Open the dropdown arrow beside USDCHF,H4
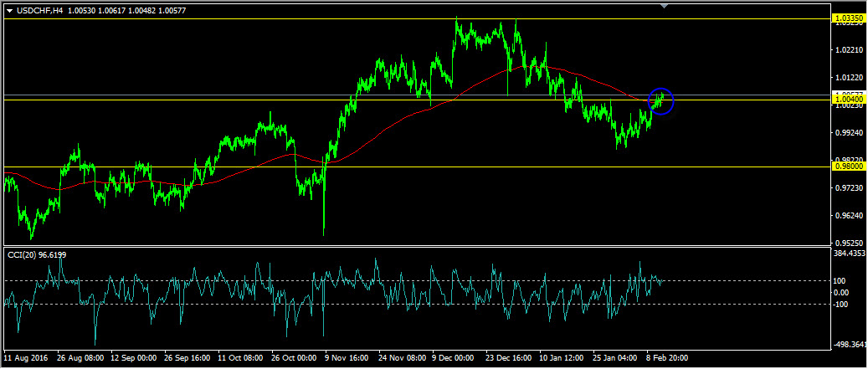 pos(9,11)
